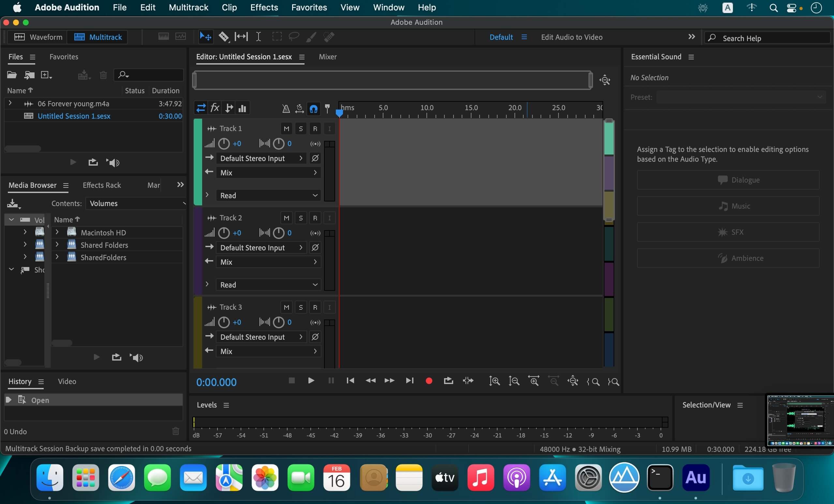Select the Slip tool icon
The width and height of the screenshot is (834, 504).
coord(241,37)
